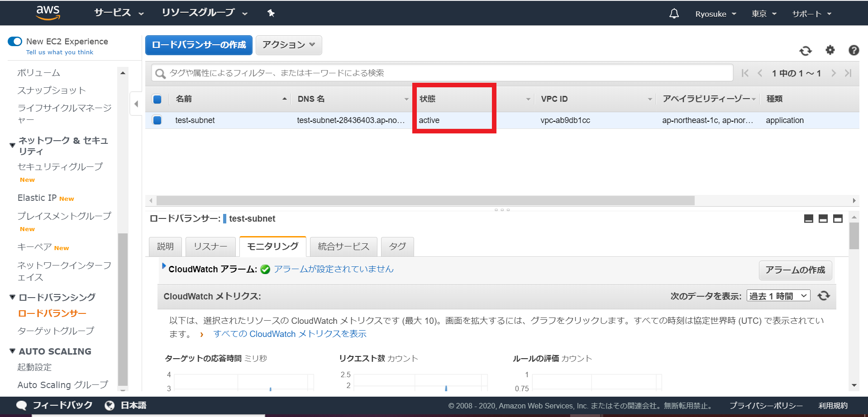
Task: Click the feedback speech bubble icon
Action: click(x=22, y=406)
